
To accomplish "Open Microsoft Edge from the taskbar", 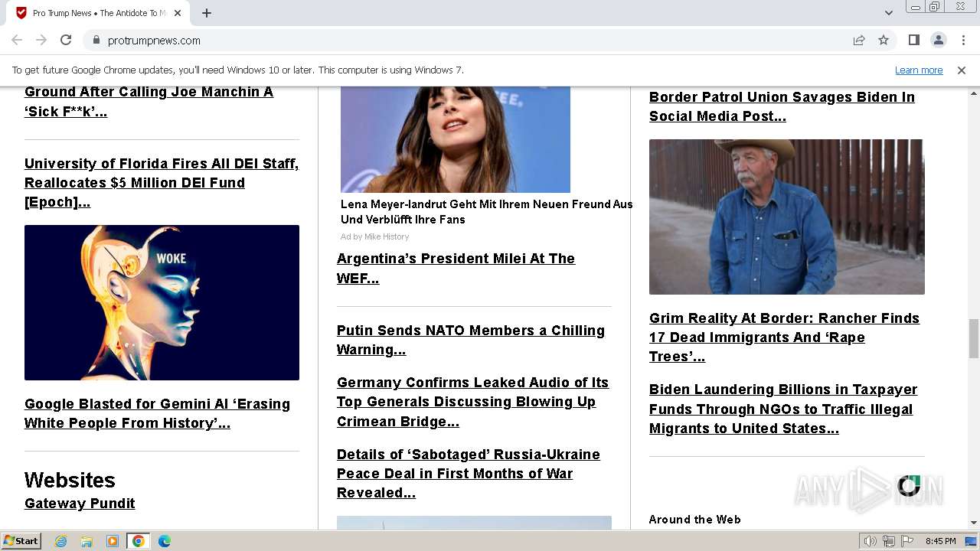I will 165,541.
